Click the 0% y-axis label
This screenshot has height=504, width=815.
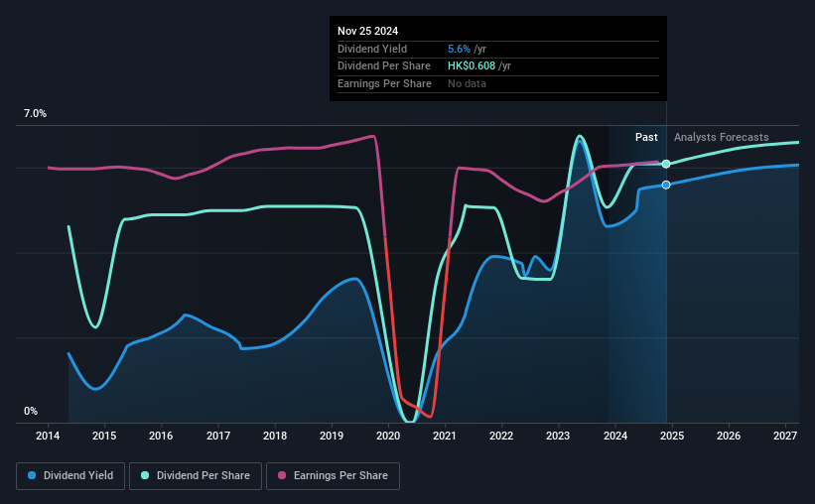click(31, 412)
